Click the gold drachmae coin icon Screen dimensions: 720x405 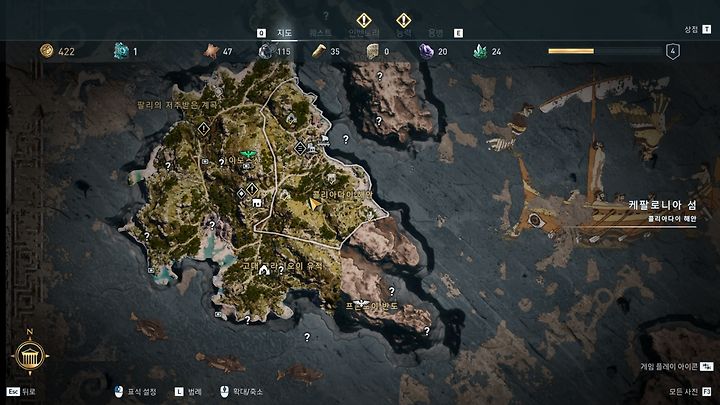click(x=46, y=51)
